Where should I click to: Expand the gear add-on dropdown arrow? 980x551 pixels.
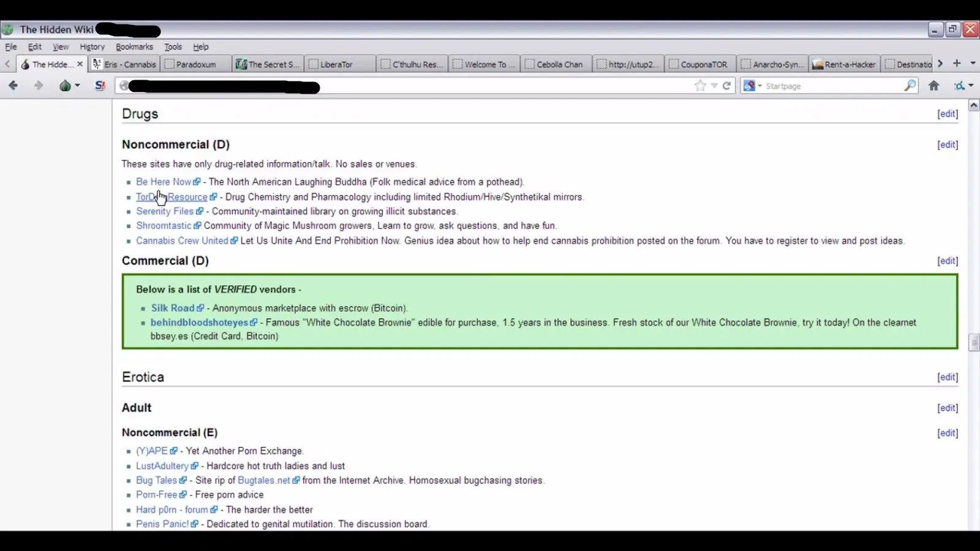coord(971,86)
